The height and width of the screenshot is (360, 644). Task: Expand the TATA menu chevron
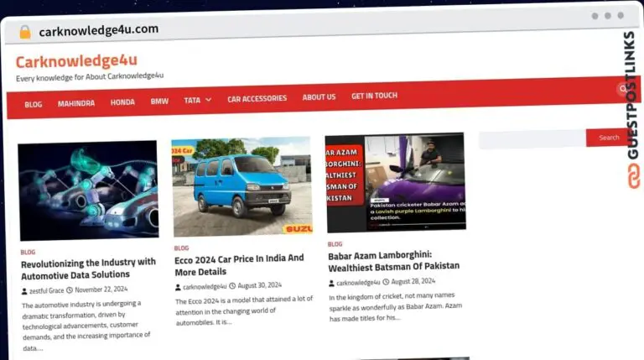tap(208, 100)
